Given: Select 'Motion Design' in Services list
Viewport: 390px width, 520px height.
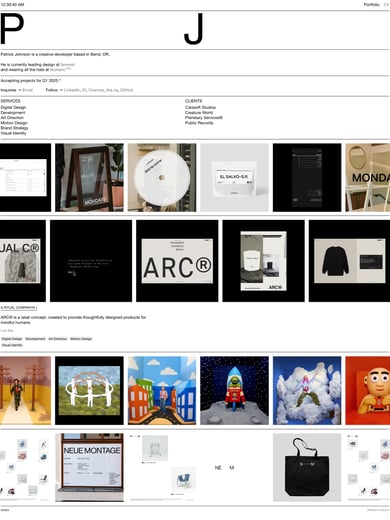Looking at the screenshot, I should [14, 123].
